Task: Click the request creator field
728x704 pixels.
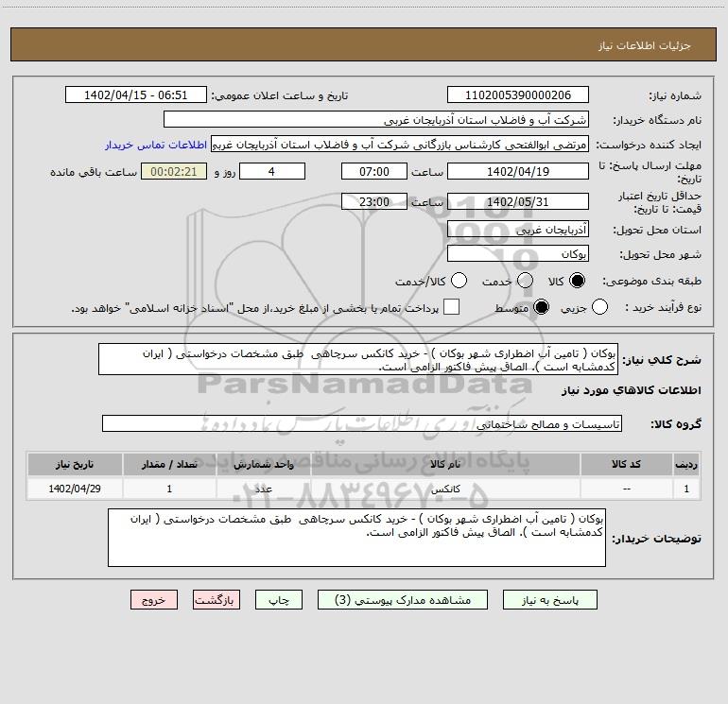Action: (x=400, y=145)
